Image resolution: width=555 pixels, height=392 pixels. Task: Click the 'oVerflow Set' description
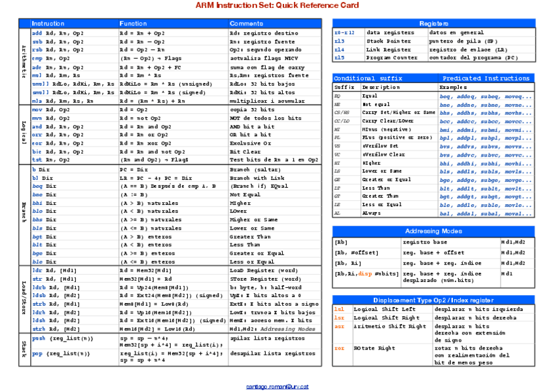(x=380, y=146)
